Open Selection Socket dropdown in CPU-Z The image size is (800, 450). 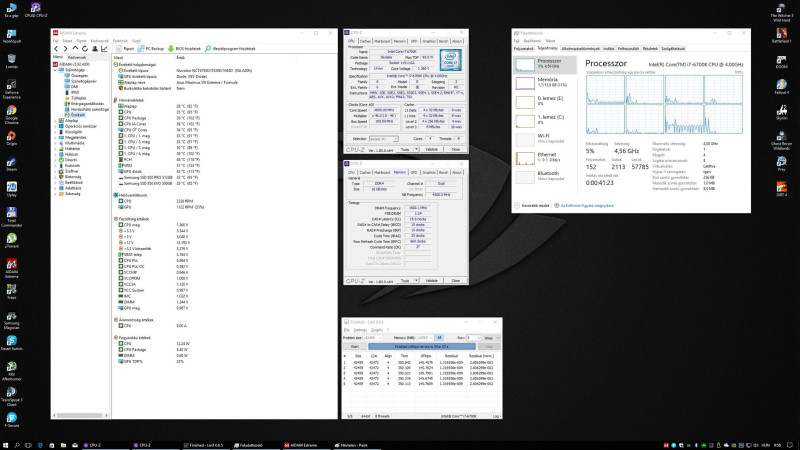point(384,139)
